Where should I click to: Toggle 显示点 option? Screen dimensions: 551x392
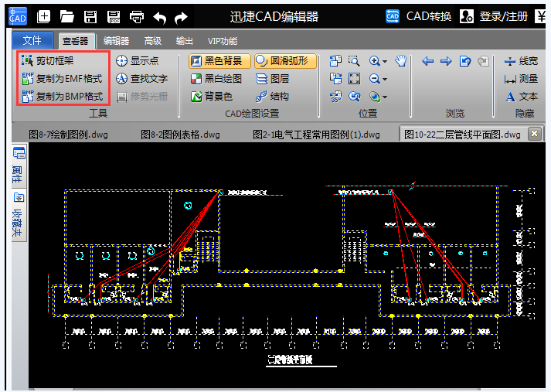[x=138, y=60]
